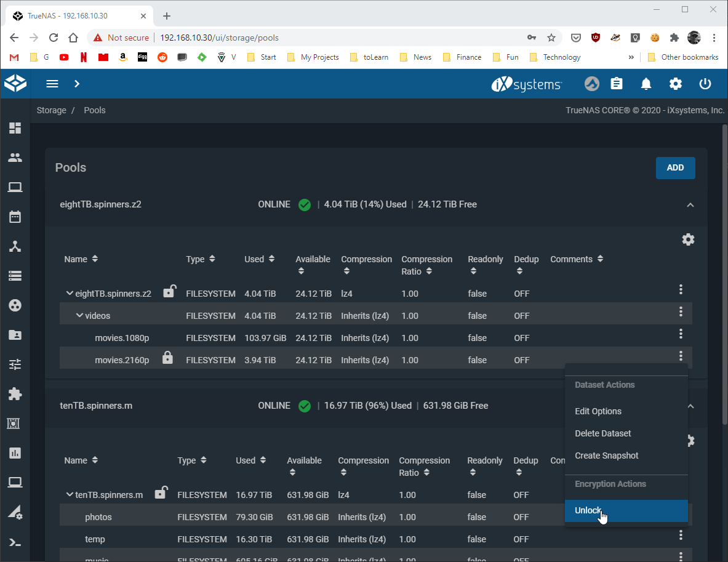Select Delete Dataset menu entry
Screen dimensions: 728x562
626,433
